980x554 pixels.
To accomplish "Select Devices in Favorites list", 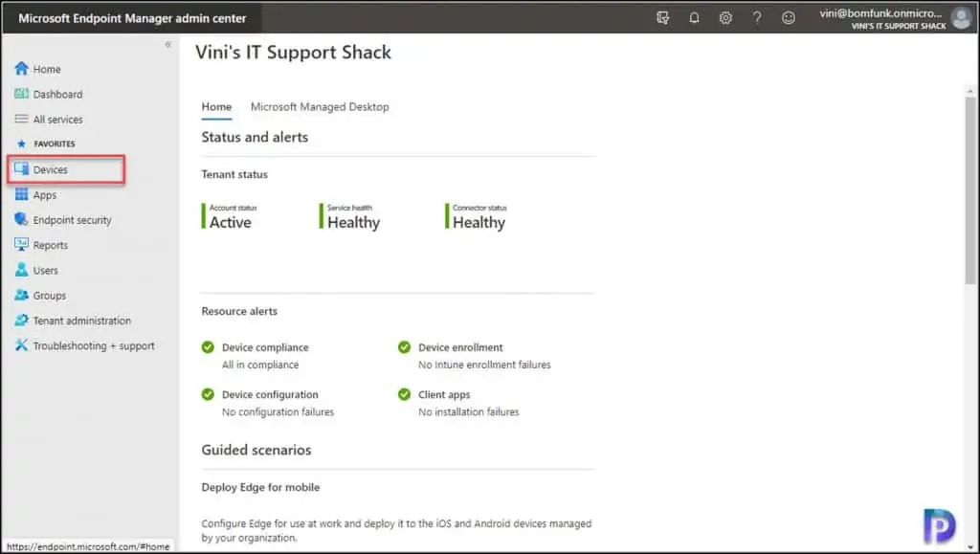I will click(50, 170).
